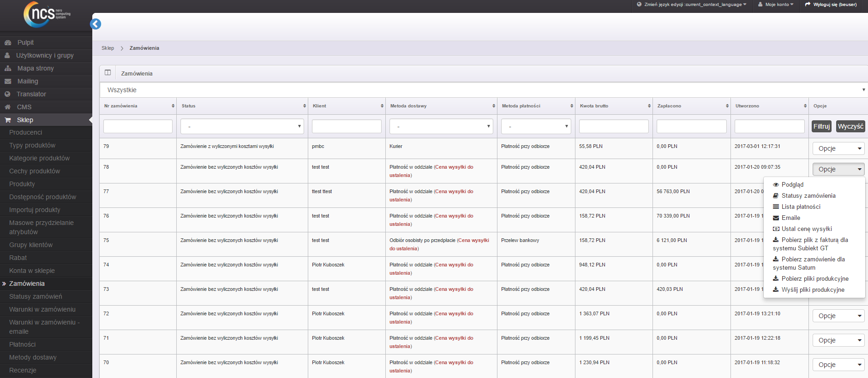Click the Klient filter text field

[x=347, y=126]
